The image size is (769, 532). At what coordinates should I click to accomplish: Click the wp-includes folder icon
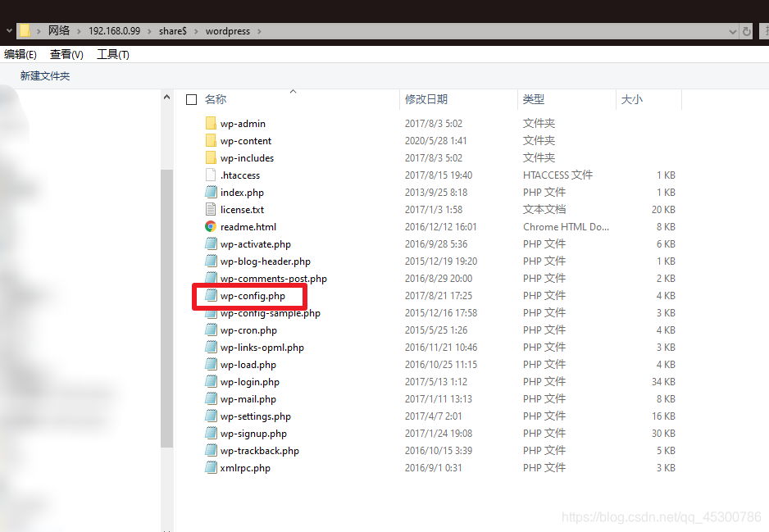[x=211, y=157]
